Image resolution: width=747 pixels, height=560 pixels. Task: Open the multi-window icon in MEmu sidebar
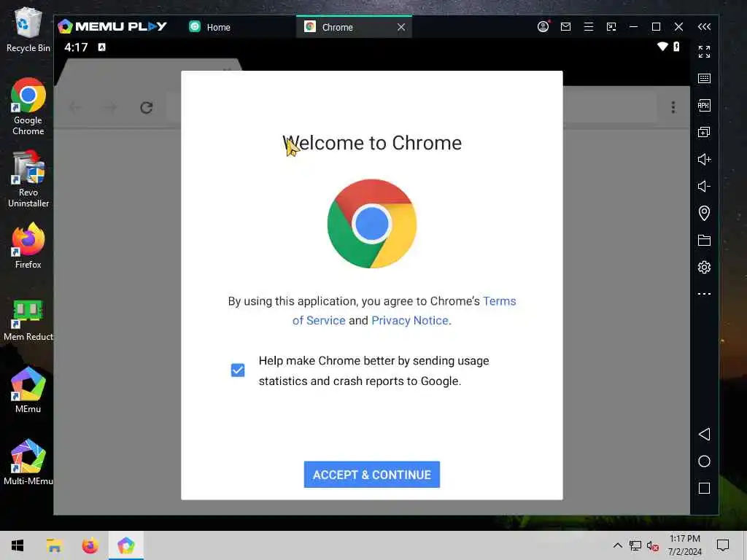click(x=704, y=132)
